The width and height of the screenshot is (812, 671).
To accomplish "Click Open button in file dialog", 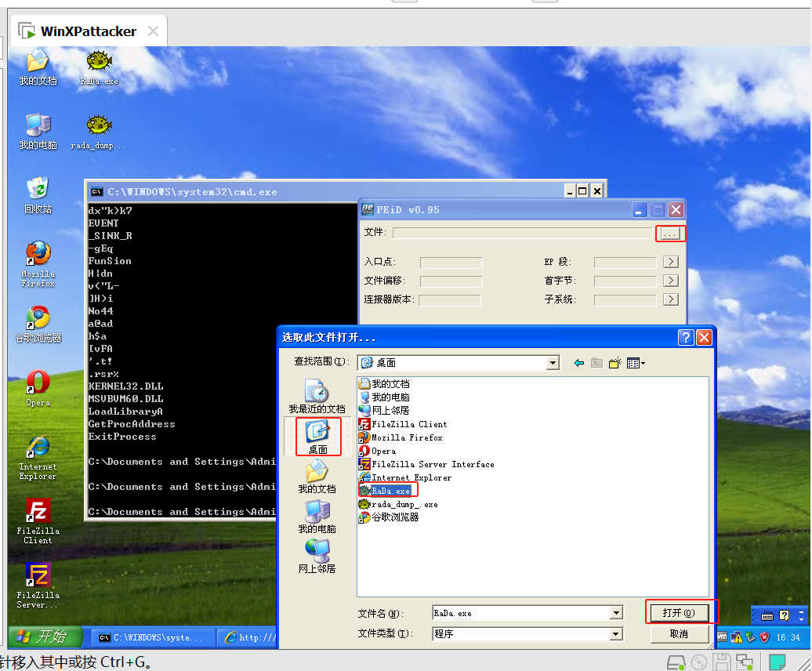I will [x=679, y=613].
